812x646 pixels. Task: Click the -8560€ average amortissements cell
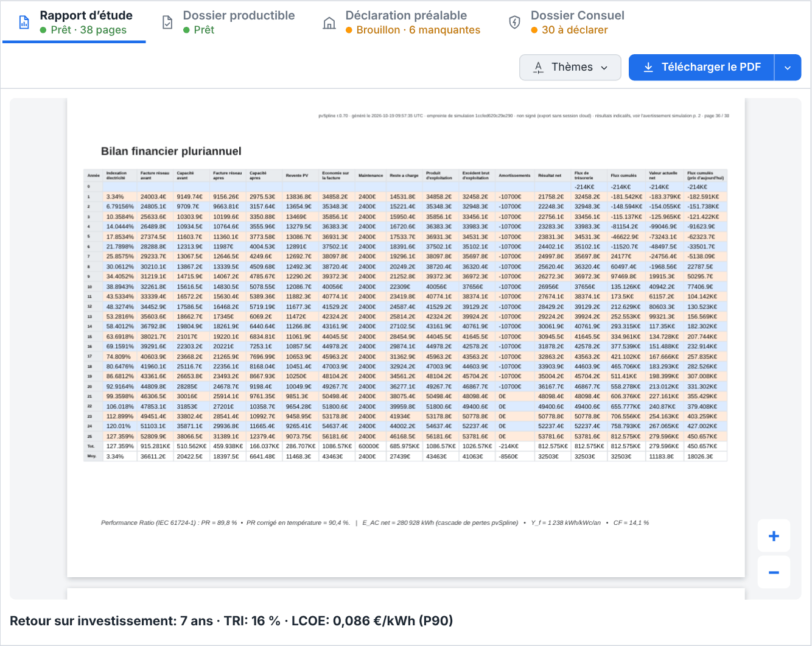[x=515, y=456]
